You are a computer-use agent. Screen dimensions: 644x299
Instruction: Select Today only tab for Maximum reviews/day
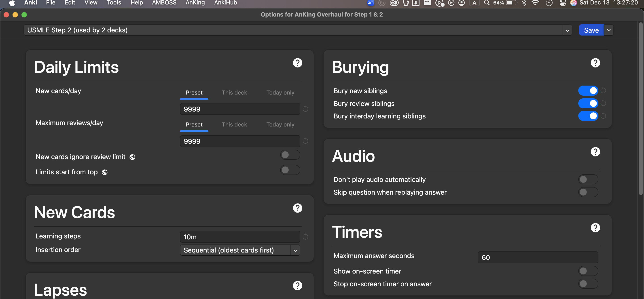click(x=280, y=125)
